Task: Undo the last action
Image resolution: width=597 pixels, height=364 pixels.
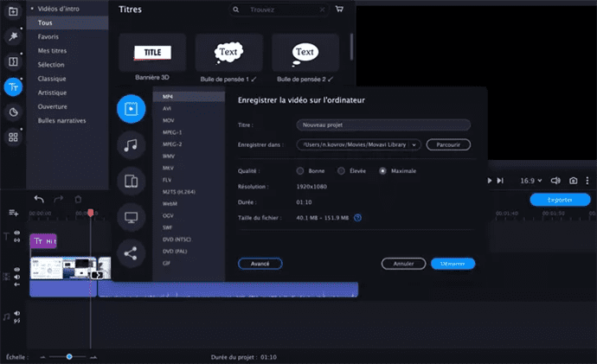Action: click(x=39, y=199)
